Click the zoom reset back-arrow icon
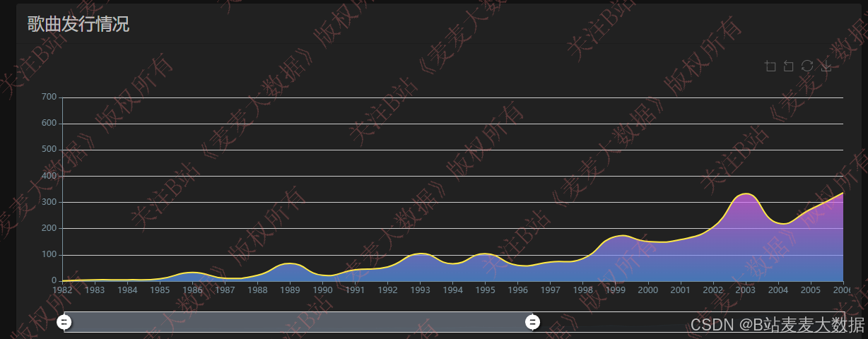The image size is (868, 339). (x=789, y=66)
